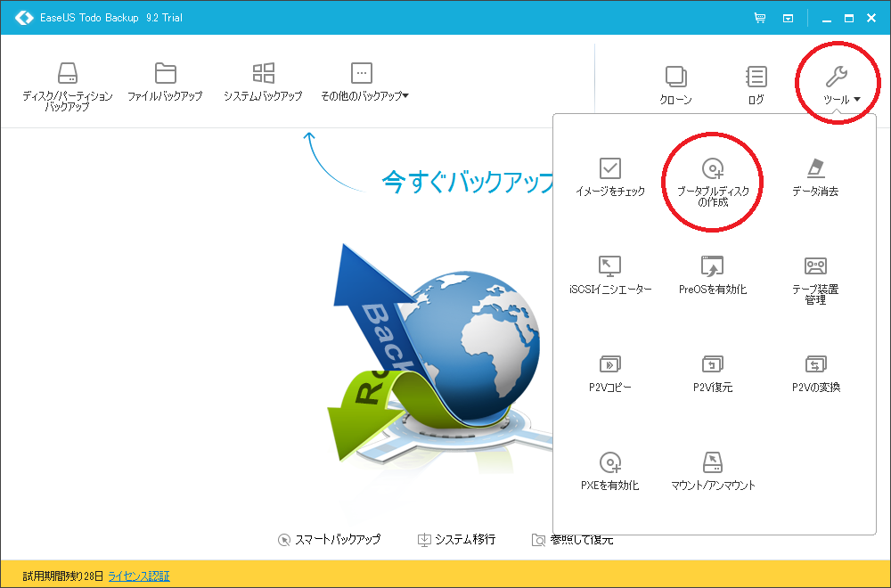The width and height of the screenshot is (891, 588).
Task: Maximize the EaseUS Todo Backup window
Action: click(x=849, y=18)
